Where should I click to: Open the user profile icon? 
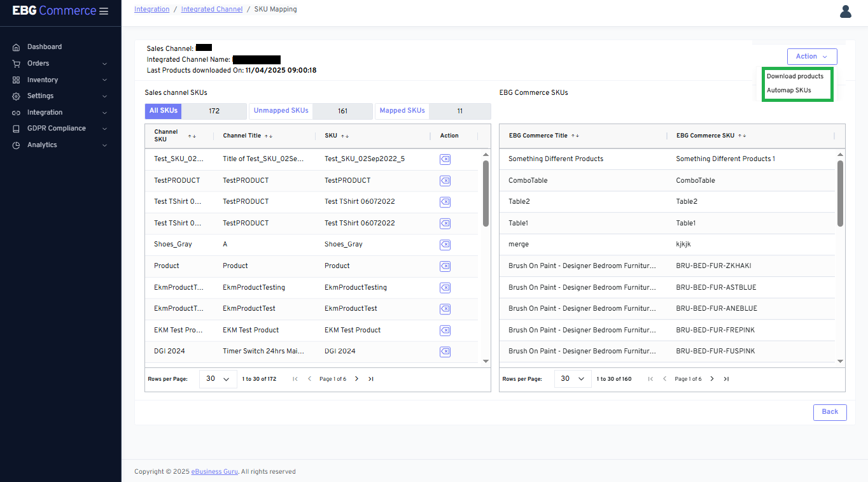coord(845,11)
